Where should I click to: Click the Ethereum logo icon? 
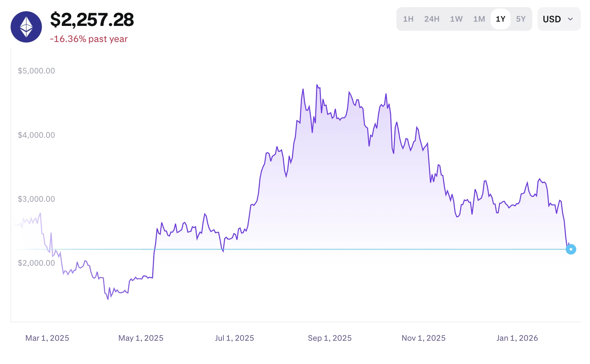[26, 26]
